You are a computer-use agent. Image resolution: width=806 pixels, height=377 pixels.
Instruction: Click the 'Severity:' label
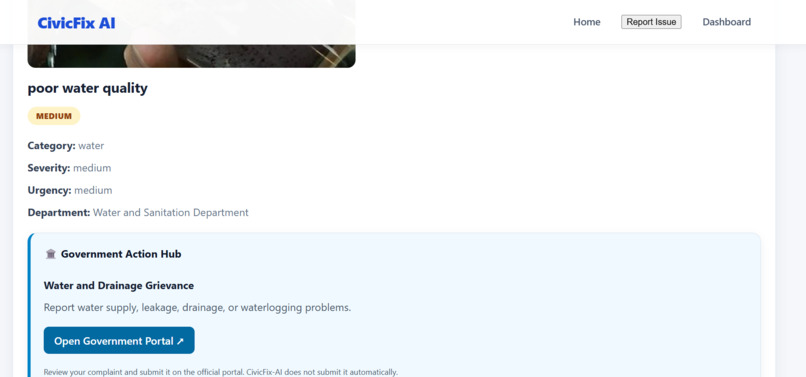pos(49,168)
